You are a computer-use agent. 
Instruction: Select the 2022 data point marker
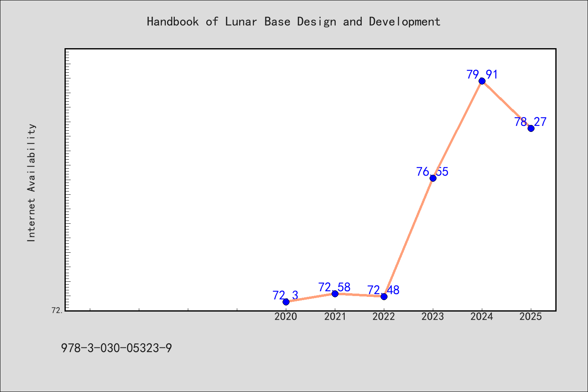point(384,296)
